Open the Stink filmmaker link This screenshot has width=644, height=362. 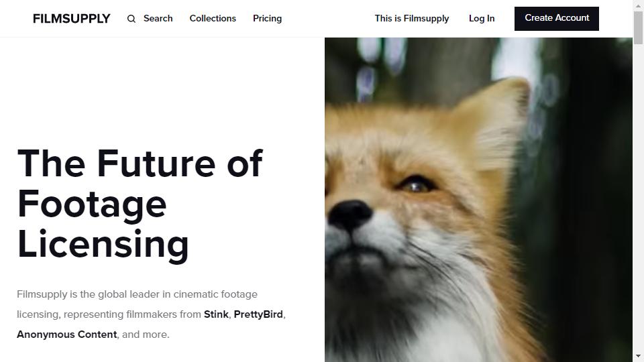pos(216,314)
